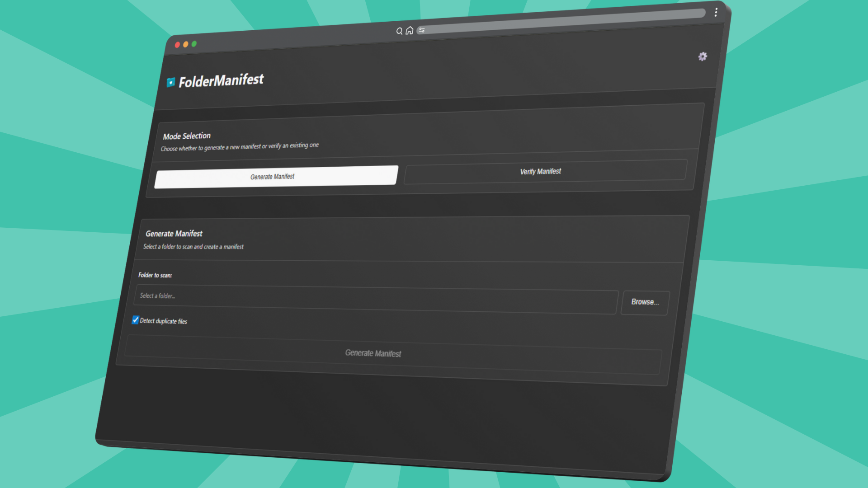Click the search magnifier icon

pyautogui.click(x=399, y=31)
